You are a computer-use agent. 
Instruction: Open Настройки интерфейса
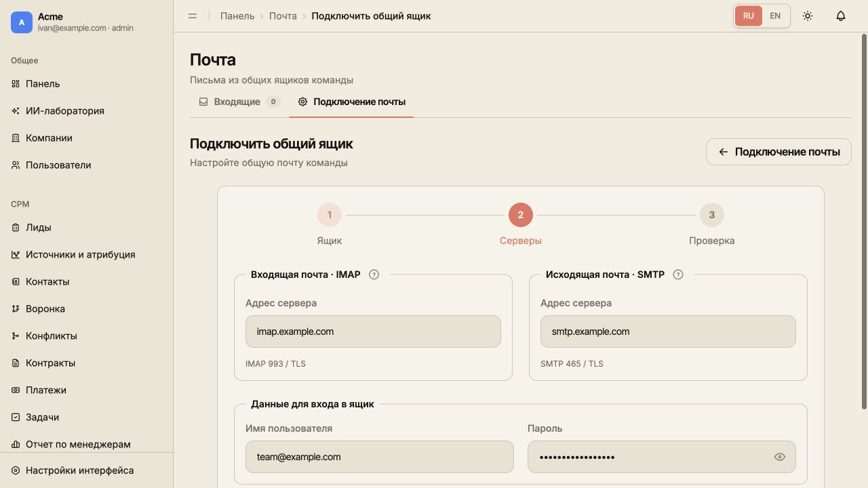[x=86, y=470]
